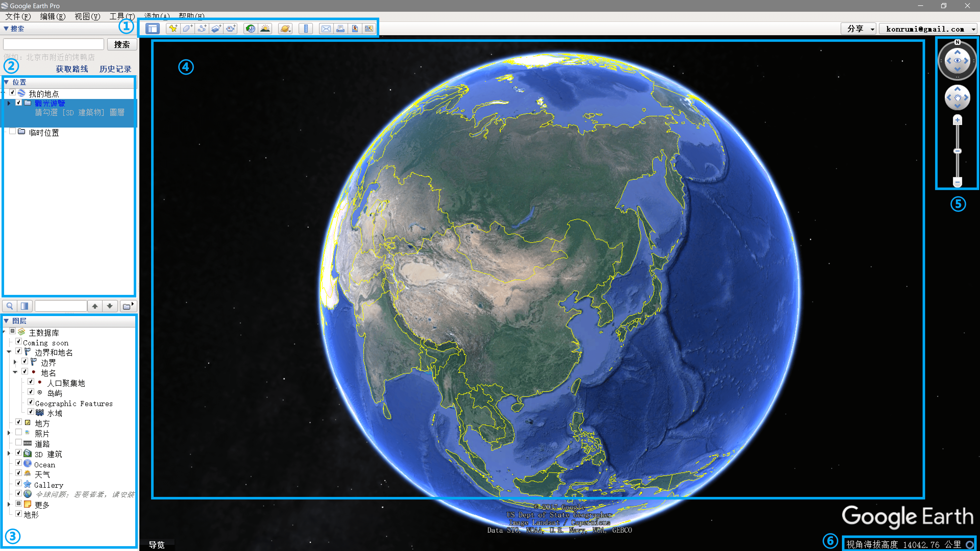Show historical imagery clock icon
The width and height of the screenshot is (980, 551).
coord(251,29)
